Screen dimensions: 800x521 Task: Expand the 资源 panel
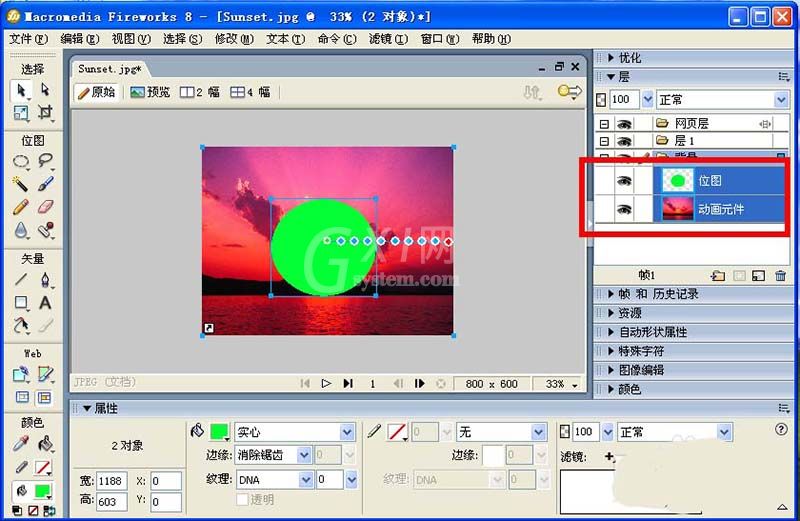[611, 313]
